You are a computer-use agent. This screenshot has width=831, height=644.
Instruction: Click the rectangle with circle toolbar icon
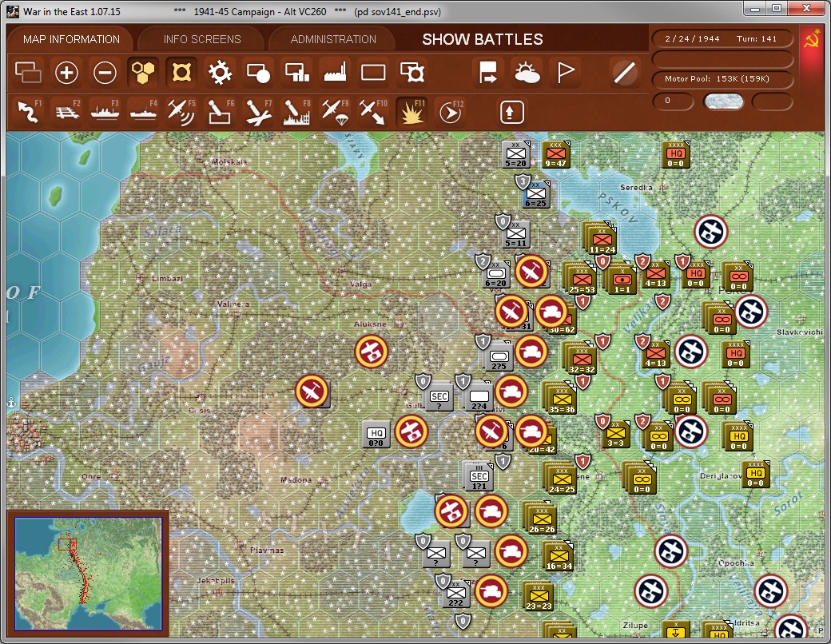coord(258,73)
